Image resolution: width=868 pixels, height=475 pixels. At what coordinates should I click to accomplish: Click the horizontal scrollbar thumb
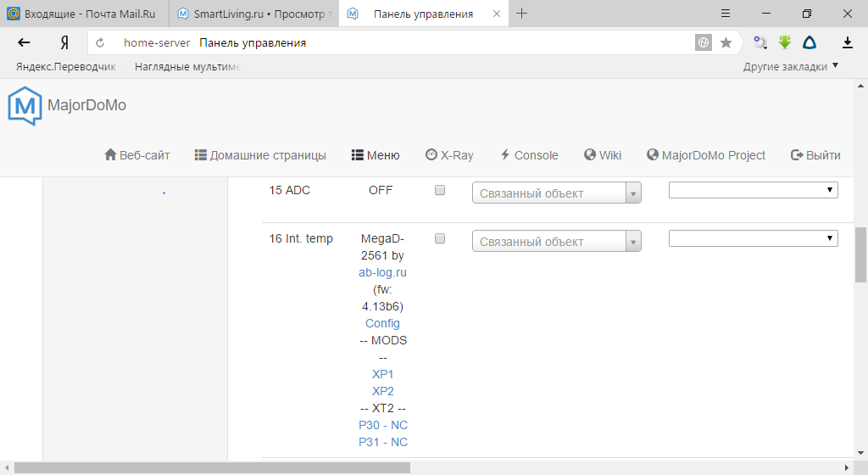tap(213, 468)
